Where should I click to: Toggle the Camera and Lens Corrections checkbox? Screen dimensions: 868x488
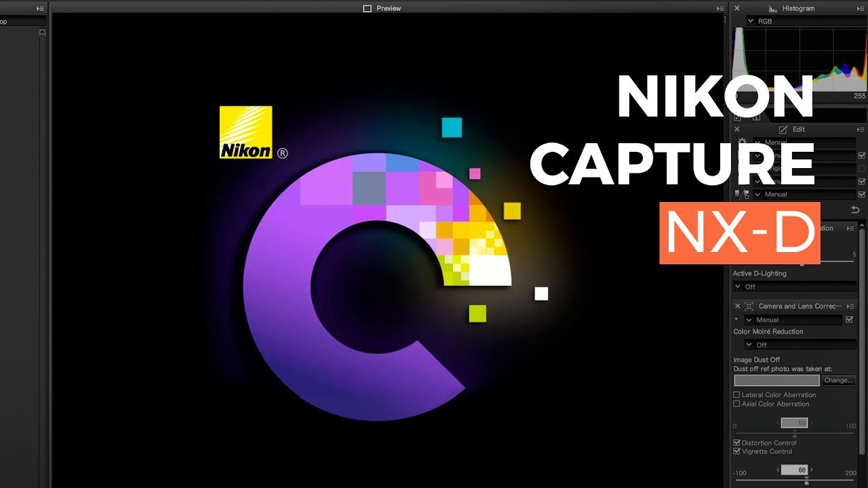point(849,319)
